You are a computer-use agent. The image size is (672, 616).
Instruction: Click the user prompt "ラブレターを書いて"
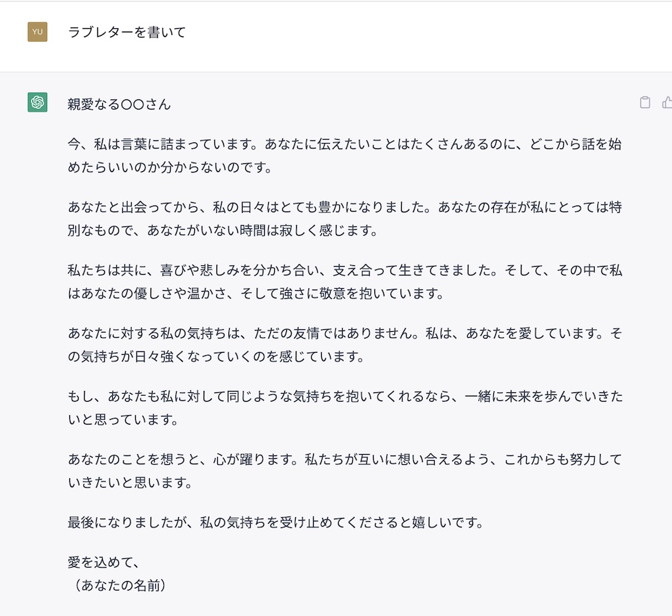pyautogui.click(x=127, y=32)
